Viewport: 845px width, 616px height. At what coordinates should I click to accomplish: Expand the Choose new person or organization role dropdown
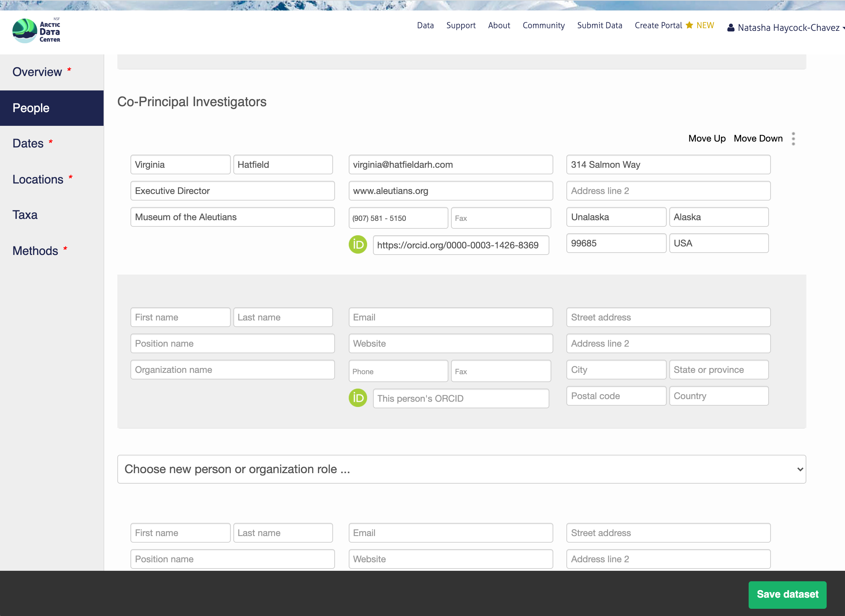coord(461,469)
